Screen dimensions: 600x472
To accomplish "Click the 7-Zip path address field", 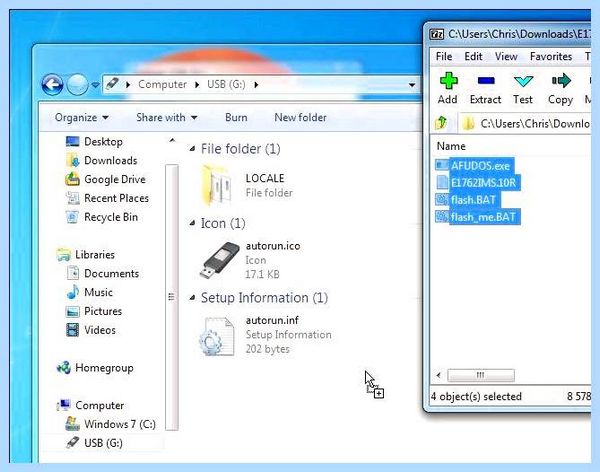I will click(525, 123).
